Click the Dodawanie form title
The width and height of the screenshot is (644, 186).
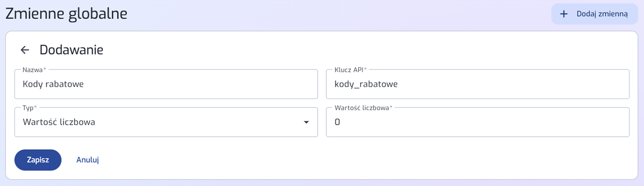click(71, 50)
